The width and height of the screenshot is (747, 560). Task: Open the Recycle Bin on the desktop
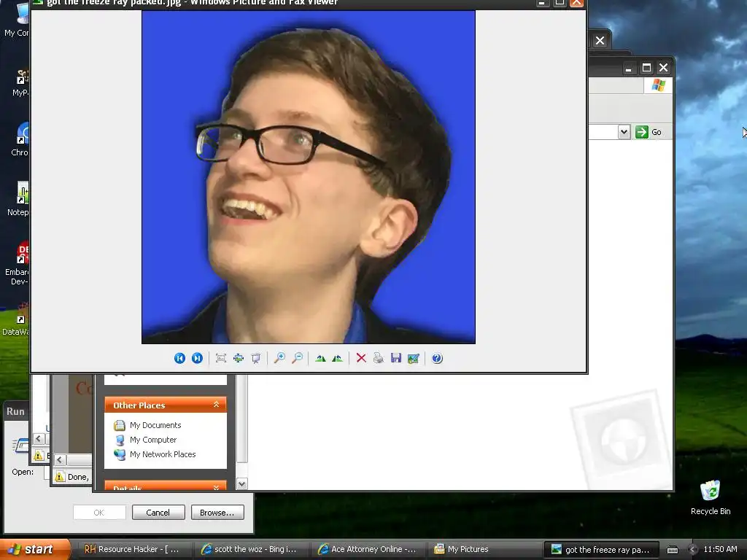711,497
